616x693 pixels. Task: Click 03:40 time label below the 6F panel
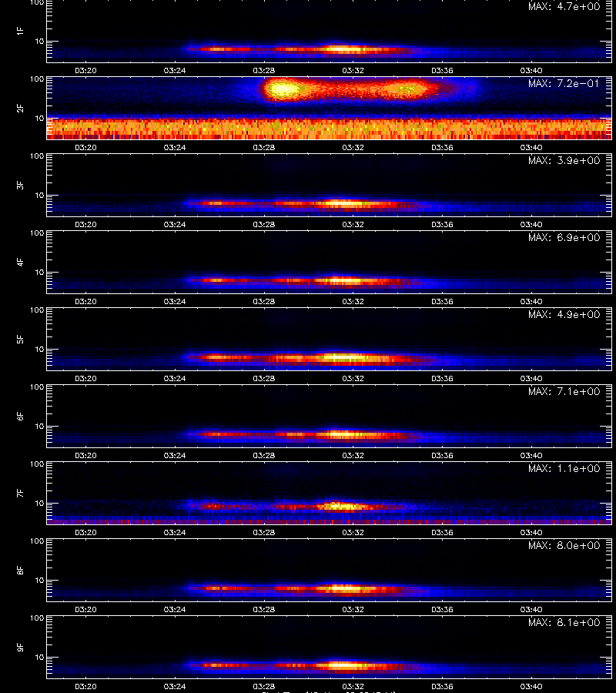(x=531, y=455)
